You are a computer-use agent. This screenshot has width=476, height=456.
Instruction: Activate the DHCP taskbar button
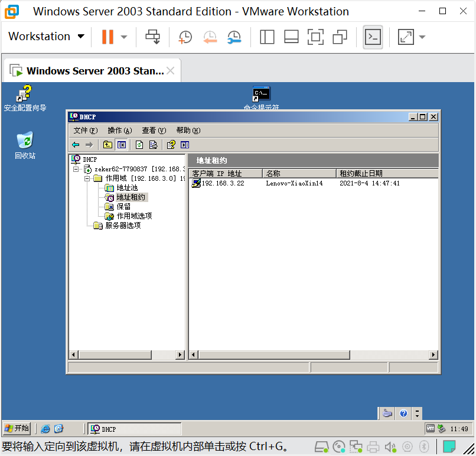(x=135, y=429)
